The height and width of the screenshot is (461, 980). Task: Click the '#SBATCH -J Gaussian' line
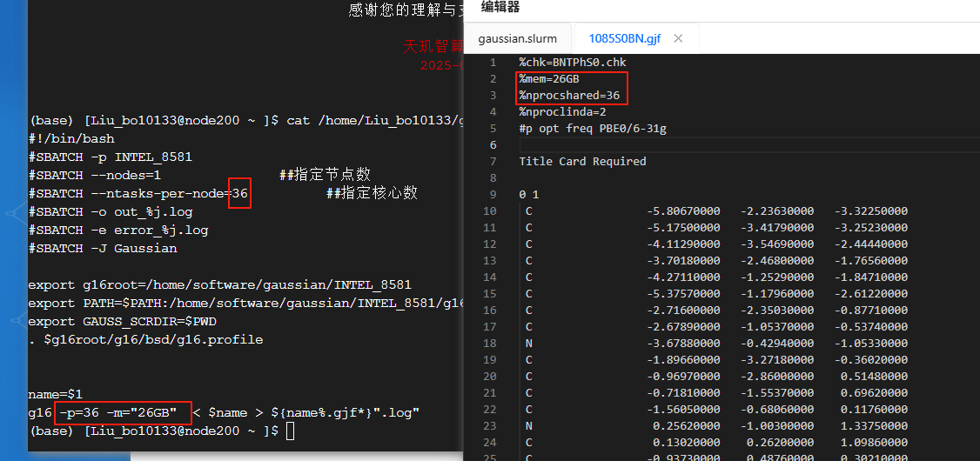pyautogui.click(x=103, y=249)
